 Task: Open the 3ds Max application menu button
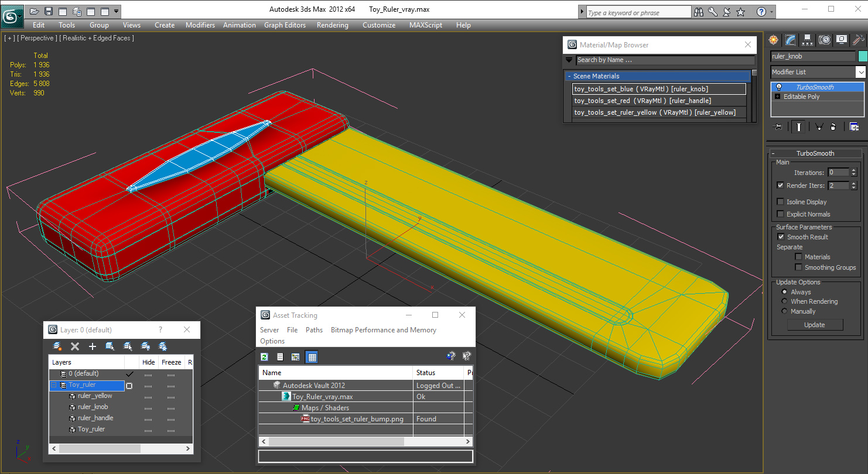tap(12, 15)
